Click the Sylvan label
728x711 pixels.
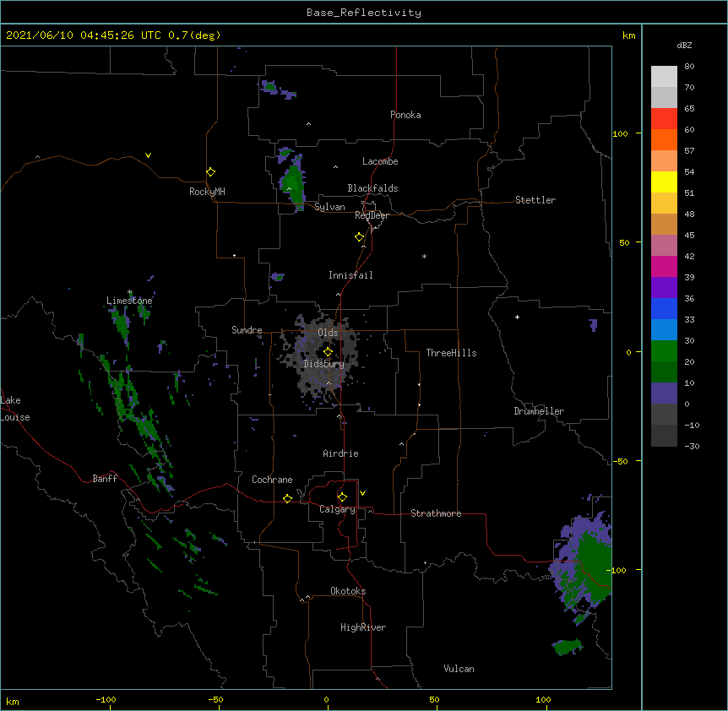point(329,207)
